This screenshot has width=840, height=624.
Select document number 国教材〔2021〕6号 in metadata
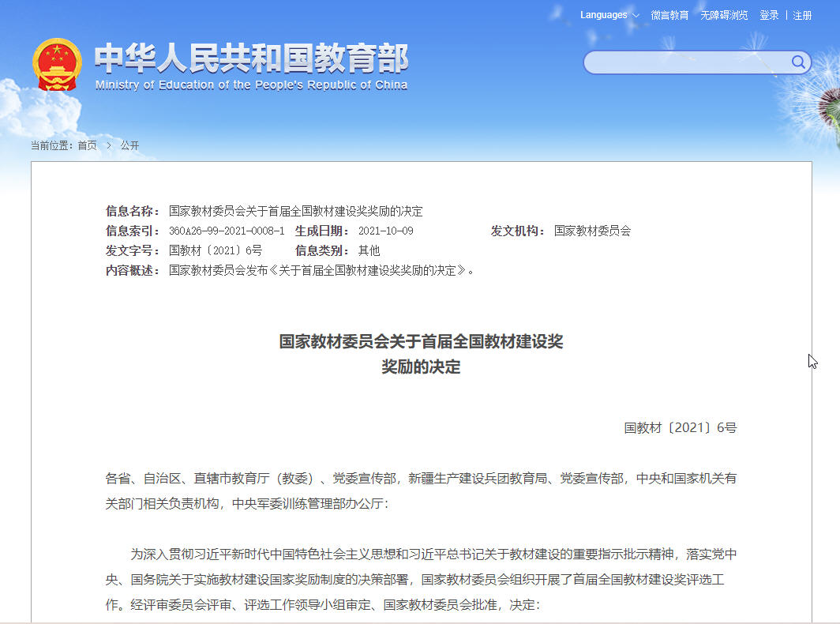click(216, 250)
